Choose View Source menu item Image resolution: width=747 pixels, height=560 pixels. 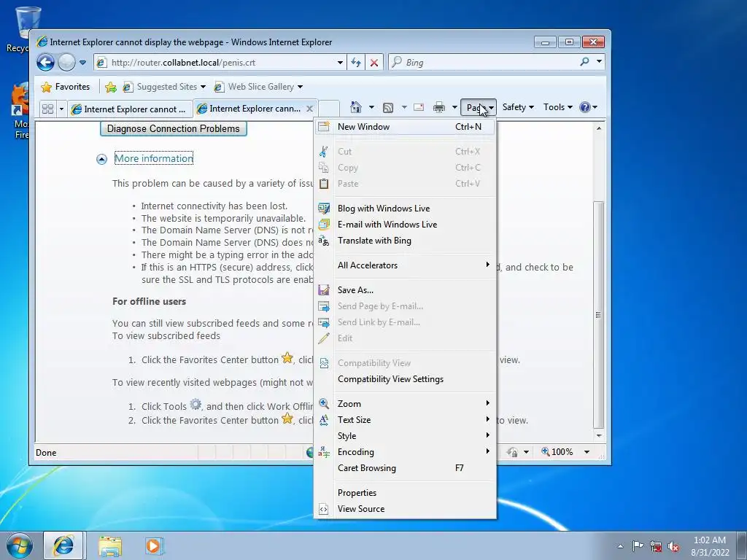click(x=406, y=509)
